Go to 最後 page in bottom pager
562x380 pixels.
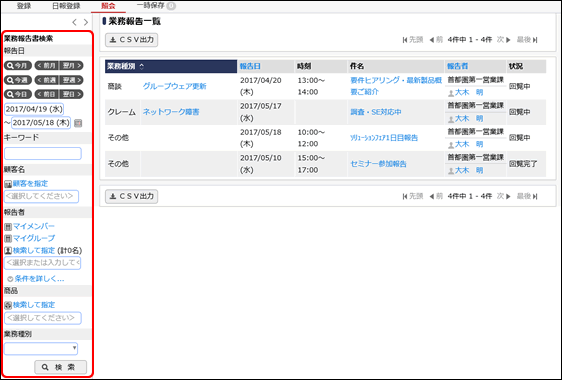pos(527,196)
